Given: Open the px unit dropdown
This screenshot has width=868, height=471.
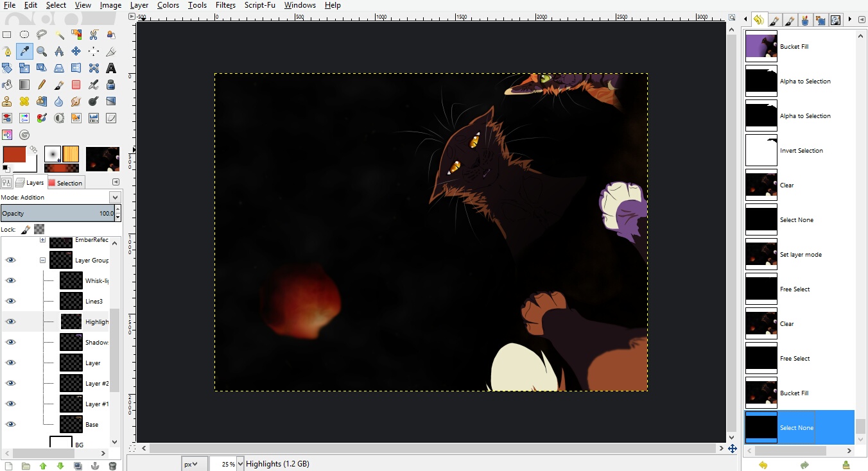Looking at the screenshot, I should [x=194, y=464].
